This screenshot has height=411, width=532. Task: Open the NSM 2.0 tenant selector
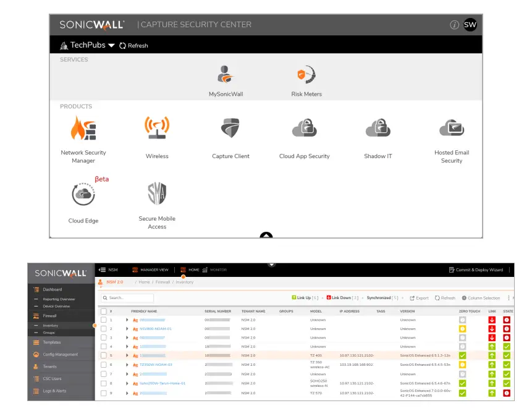[x=111, y=282]
